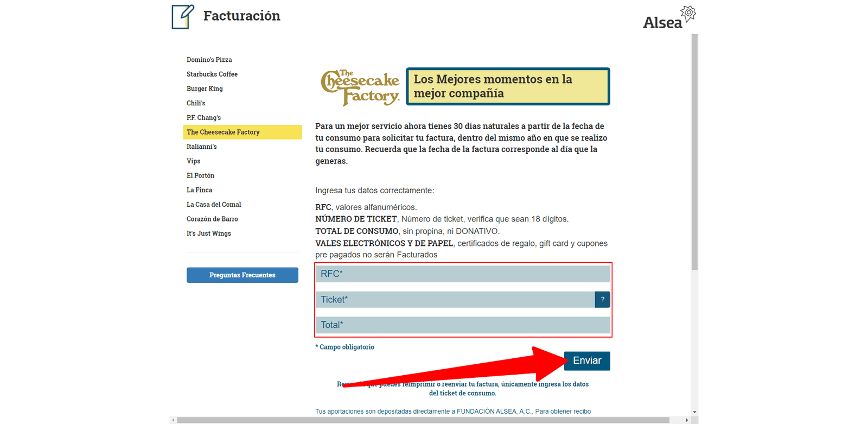Screen dimensions: 868x424
Task: Choose Chili's brand
Action: 196,103
